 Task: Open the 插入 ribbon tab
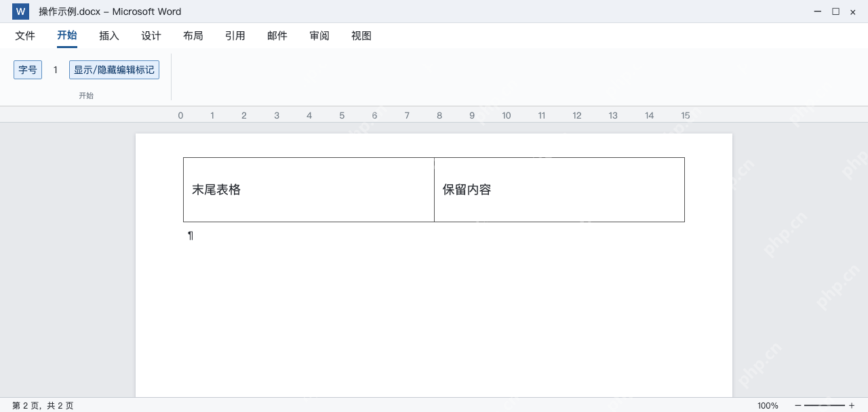[109, 36]
